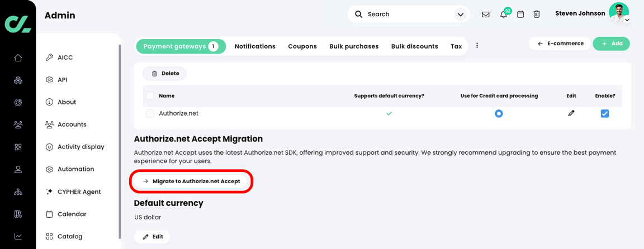Click the Enable? column header
Screen dimensions: 644x249
pyautogui.click(x=605, y=95)
